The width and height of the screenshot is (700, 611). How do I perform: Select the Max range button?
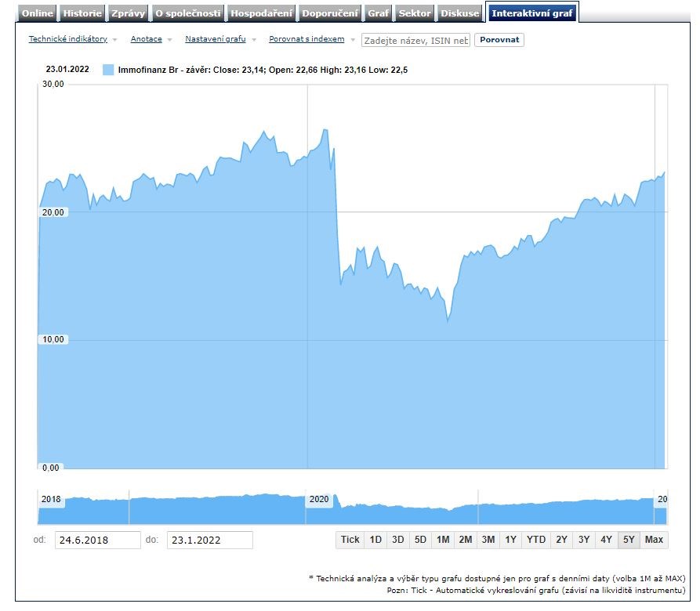click(x=654, y=540)
